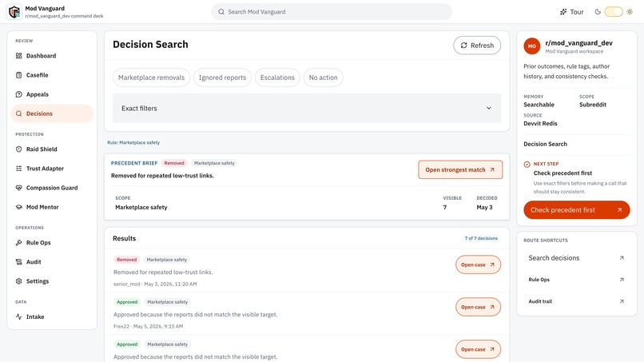644x362 pixels.
Task: Click the r/mod_vanguard_dev workspace title
Action: 578,43
